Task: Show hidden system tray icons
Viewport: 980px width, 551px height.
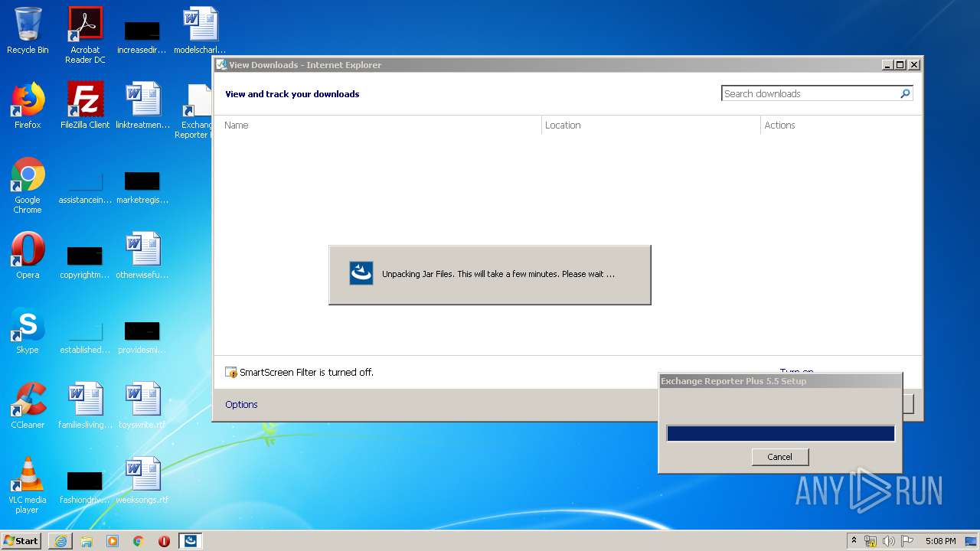Action: coord(854,541)
